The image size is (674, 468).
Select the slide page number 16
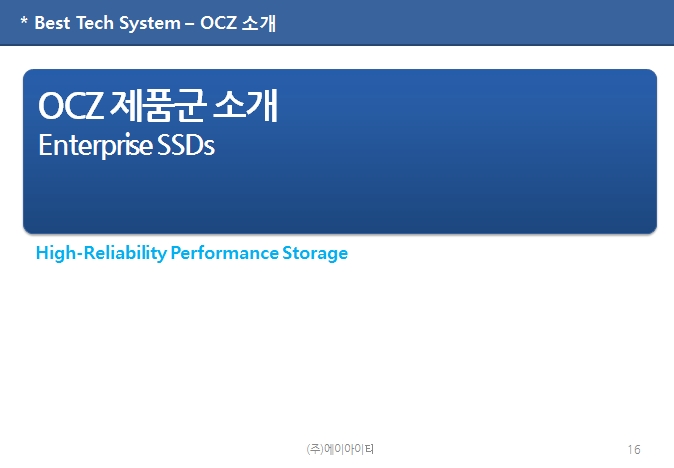click(x=634, y=450)
